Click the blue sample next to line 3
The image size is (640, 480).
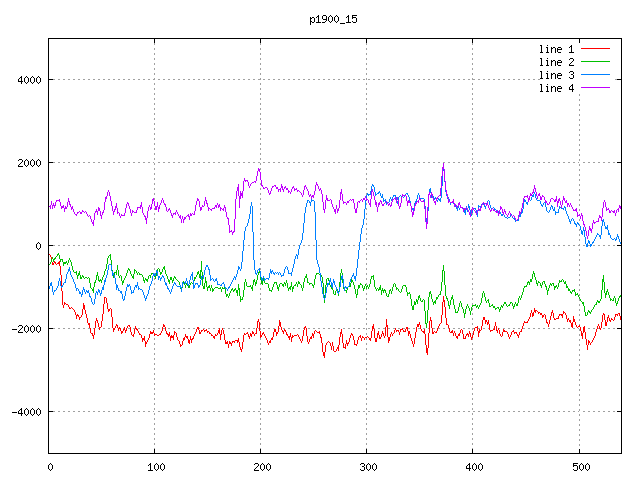[595, 75]
